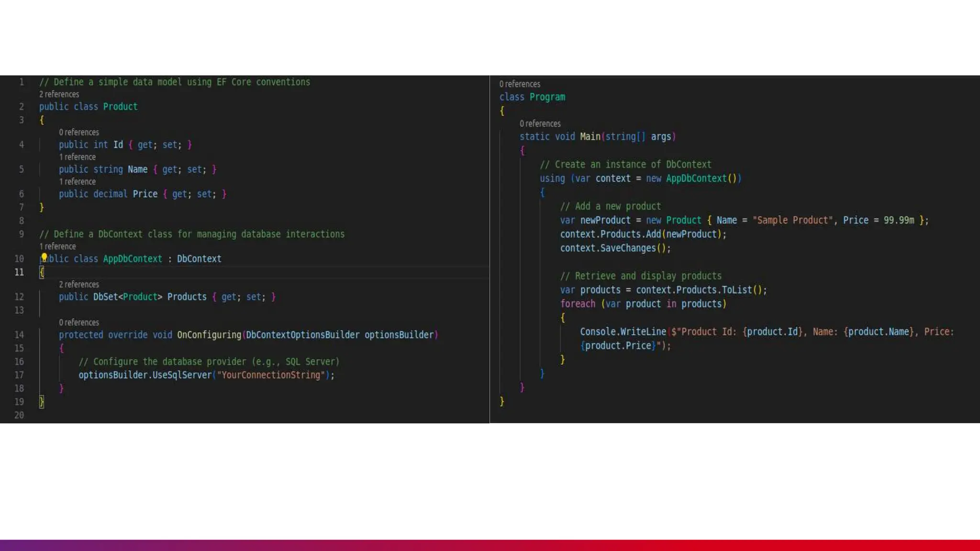This screenshot has width=980, height=551.
Task: Click the lightbulb quick-fix icon on line 10
Action: 44,257
